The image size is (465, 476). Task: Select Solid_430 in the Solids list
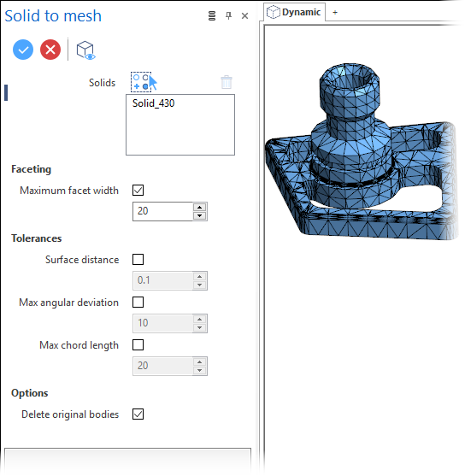tap(154, 103)
